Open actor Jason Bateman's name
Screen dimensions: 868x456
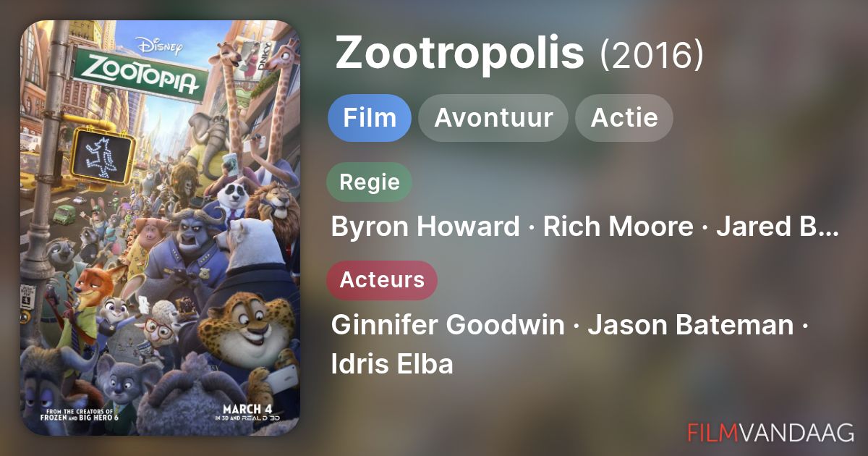690,325
